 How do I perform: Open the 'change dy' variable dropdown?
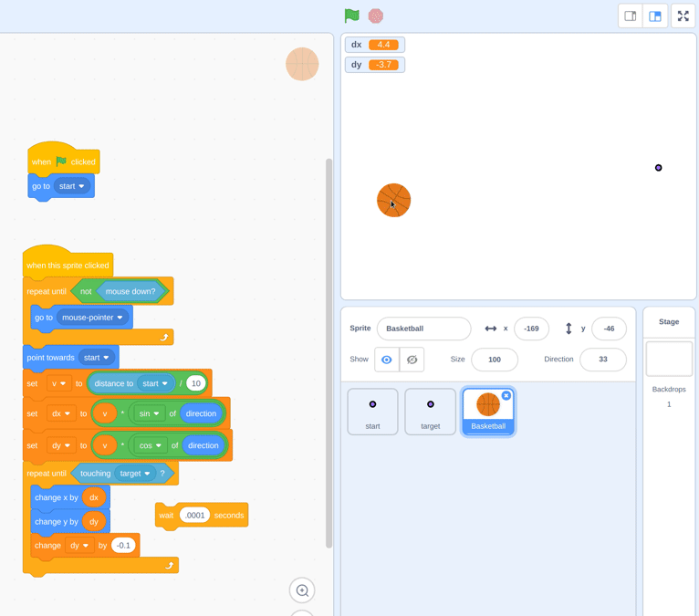tap(79, 546)
